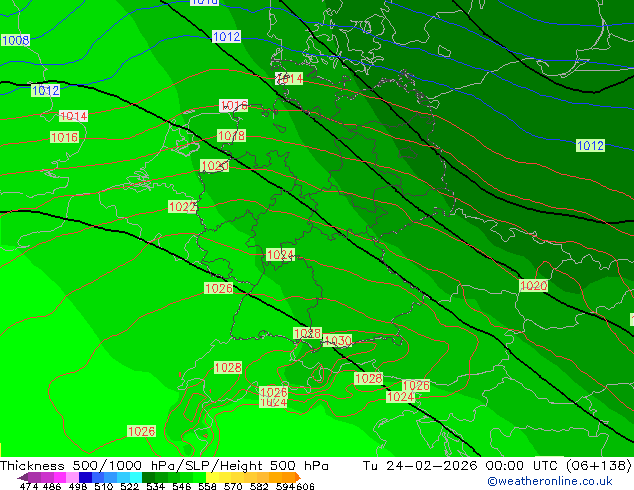The width and height of the screenshot is (634, 490).
Task: Click the red 1026 label in bottom-left area
Action: coord(142,431)
